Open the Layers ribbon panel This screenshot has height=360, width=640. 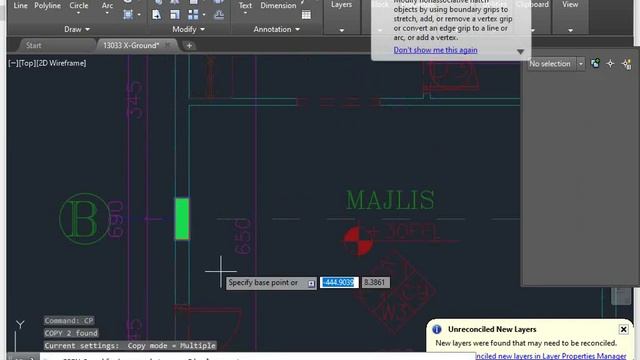tap(342, 4)
